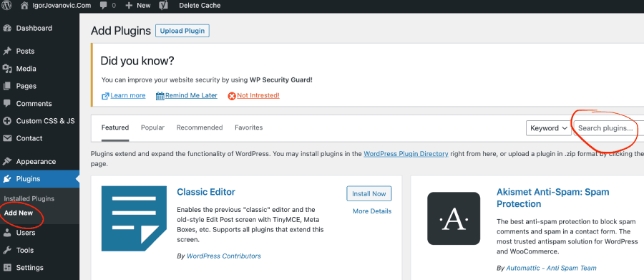This screenshot has height=280, width=644.
Task: Click the Tools wrench icon
Action: point(7,250)
